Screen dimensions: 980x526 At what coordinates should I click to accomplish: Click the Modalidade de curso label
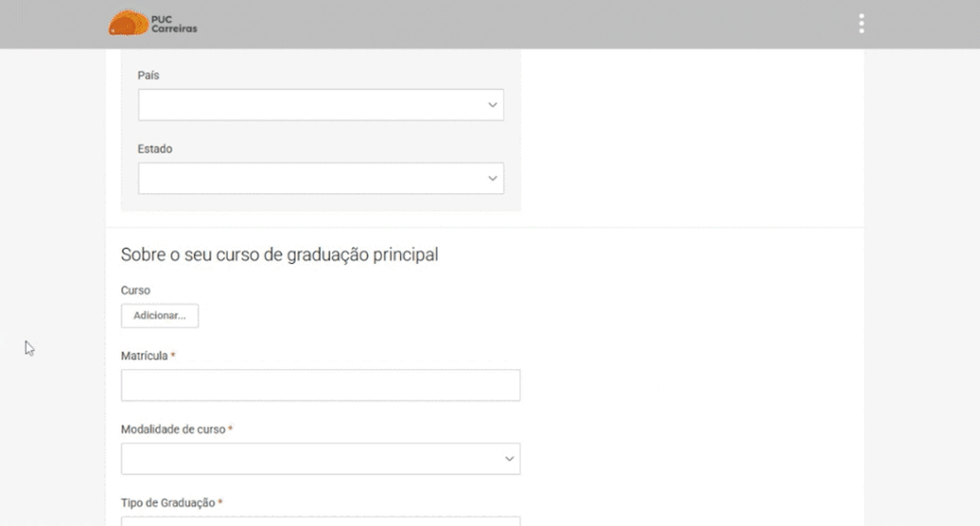173,429
